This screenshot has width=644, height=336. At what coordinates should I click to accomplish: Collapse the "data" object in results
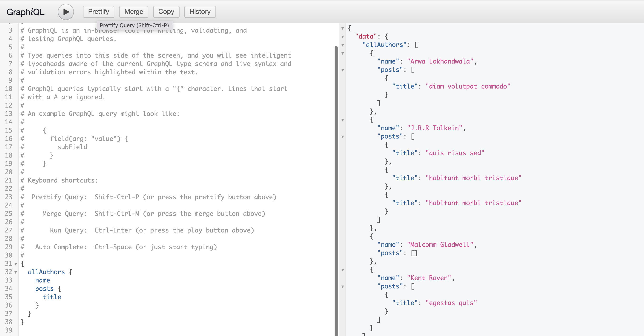pos(343,37)
